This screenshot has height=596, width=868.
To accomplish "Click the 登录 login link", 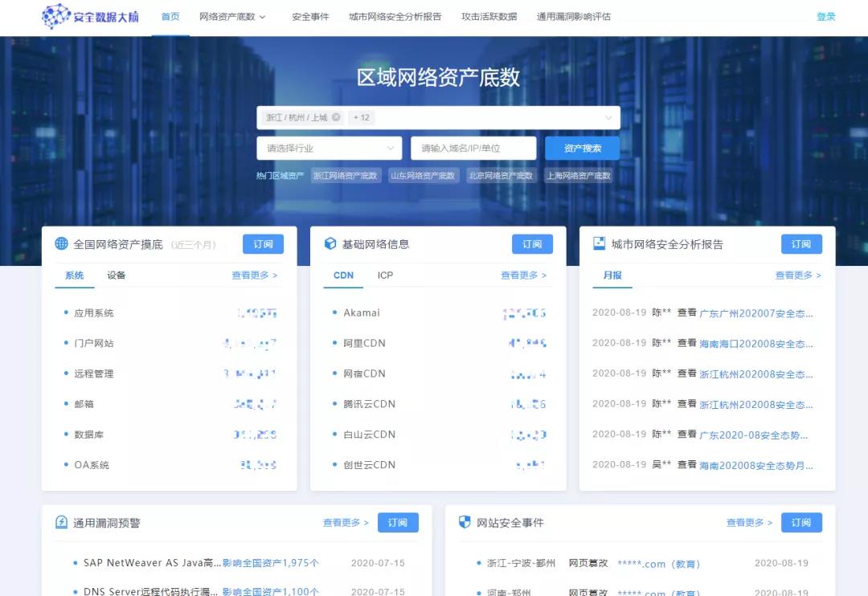I will click(825, 17).
